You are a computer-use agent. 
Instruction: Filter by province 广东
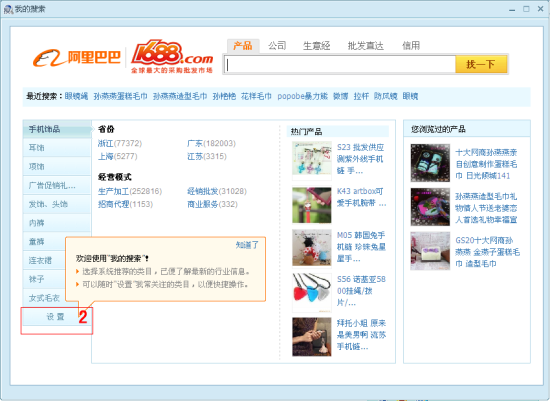point(195,143)
